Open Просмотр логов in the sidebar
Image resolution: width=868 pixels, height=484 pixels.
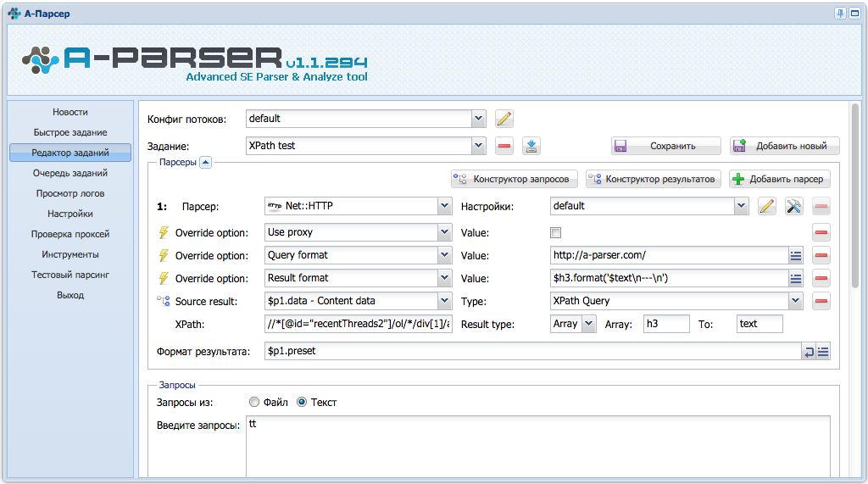(70, 193)
